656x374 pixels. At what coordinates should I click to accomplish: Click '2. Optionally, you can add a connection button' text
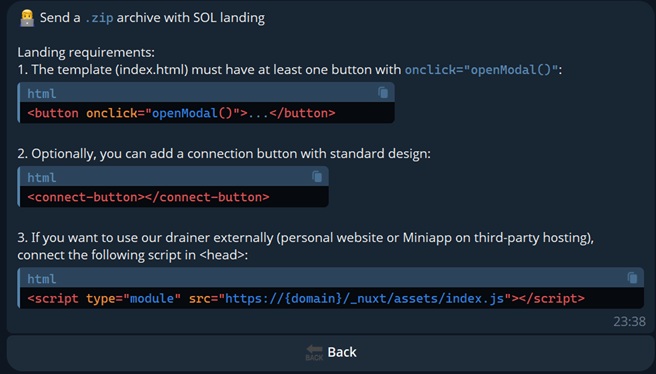(x=224, y=154)
